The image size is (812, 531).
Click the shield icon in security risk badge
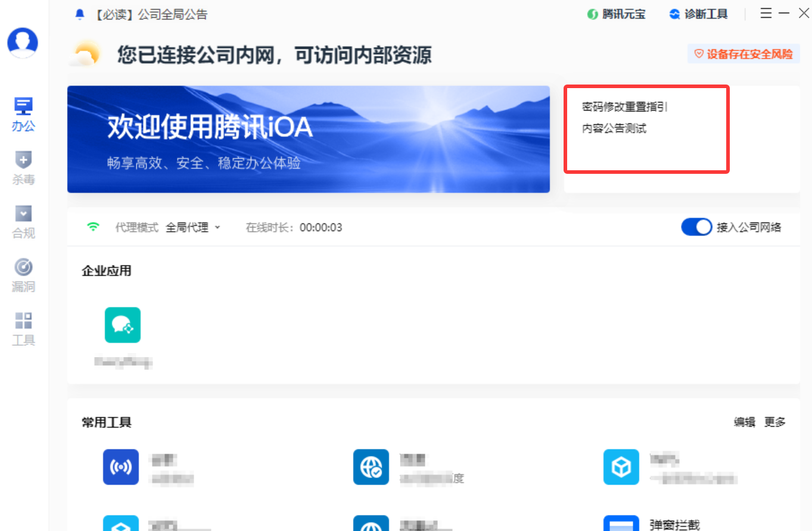(699, 54)
